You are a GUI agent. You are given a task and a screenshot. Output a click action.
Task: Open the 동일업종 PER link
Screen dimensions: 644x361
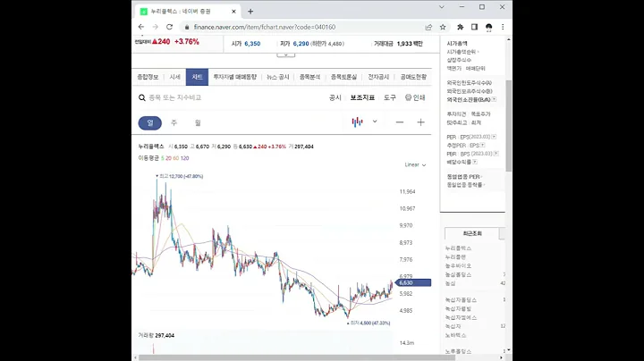click(463, 177)
